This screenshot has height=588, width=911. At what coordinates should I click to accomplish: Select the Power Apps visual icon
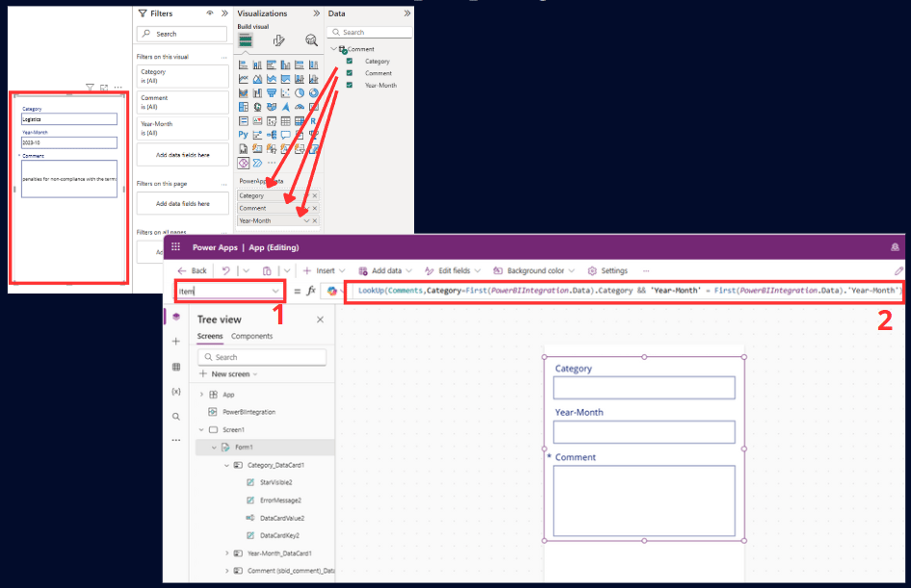click(244, 163)
